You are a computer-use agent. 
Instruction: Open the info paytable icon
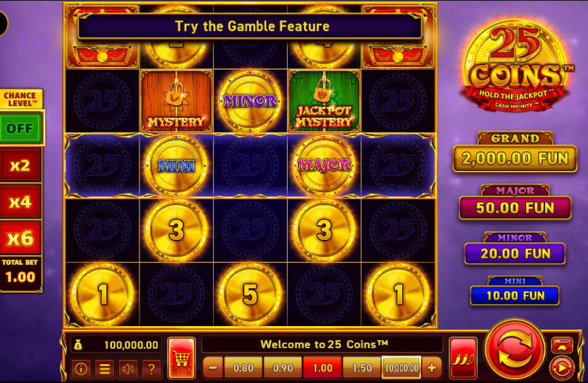tap(81, 369)
